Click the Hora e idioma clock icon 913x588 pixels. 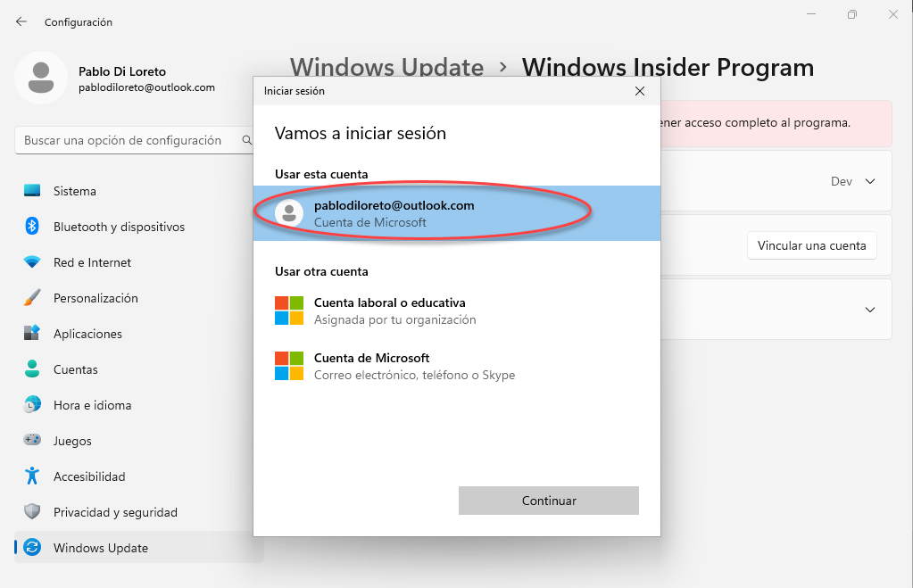(32, 405)
